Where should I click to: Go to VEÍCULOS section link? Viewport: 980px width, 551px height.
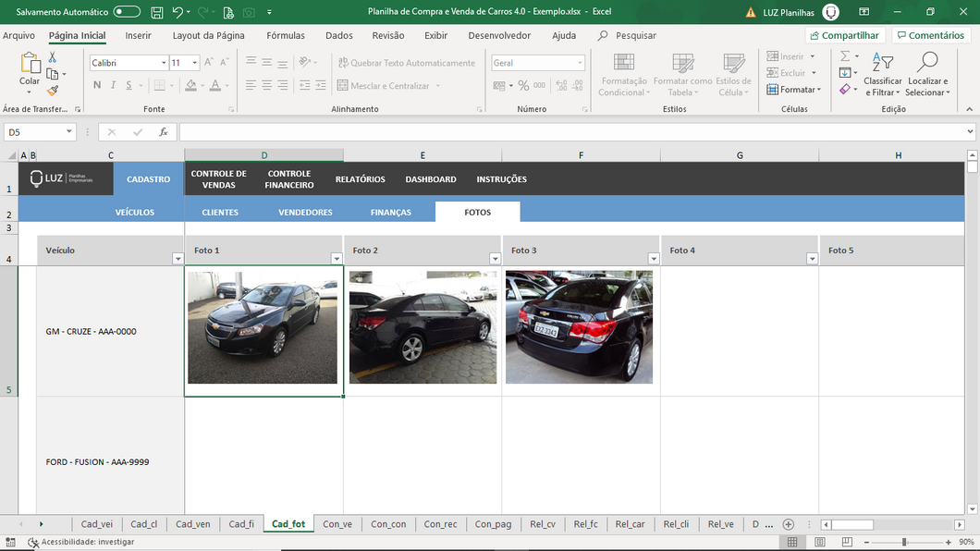click(x=134, y=213)
